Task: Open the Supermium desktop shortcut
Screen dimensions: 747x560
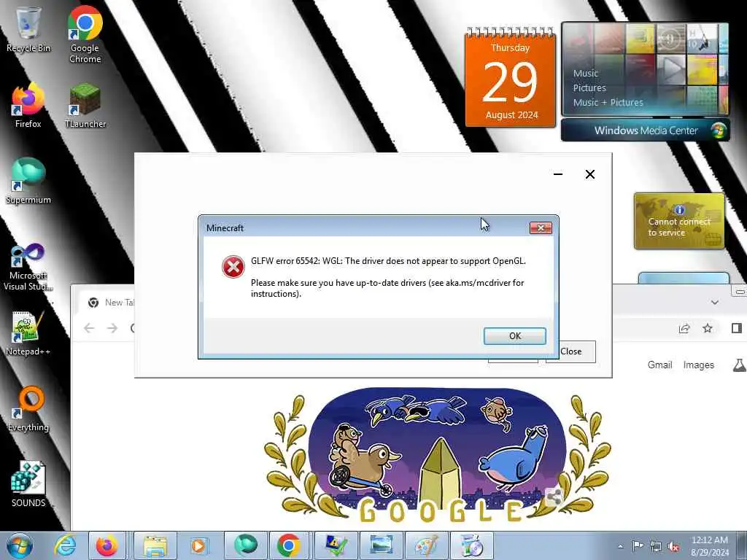Action: point(28,181)
